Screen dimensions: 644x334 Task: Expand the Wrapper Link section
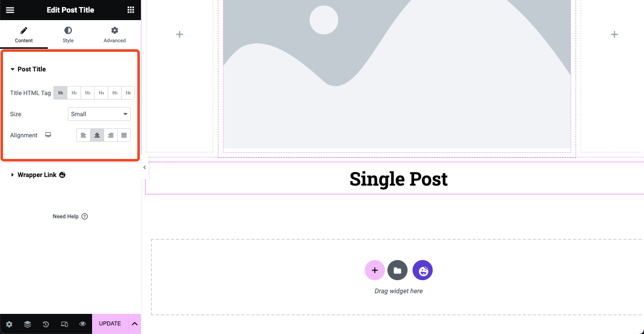[x=37, y=175]
